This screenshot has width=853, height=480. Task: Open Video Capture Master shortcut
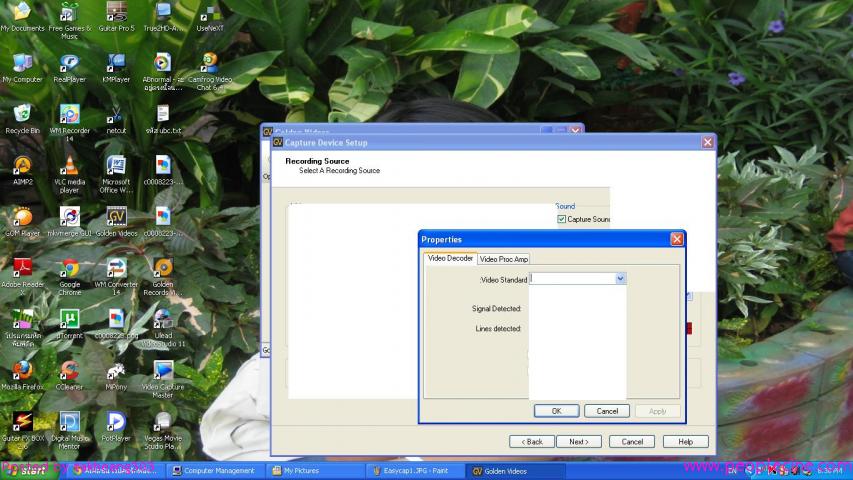163,379
